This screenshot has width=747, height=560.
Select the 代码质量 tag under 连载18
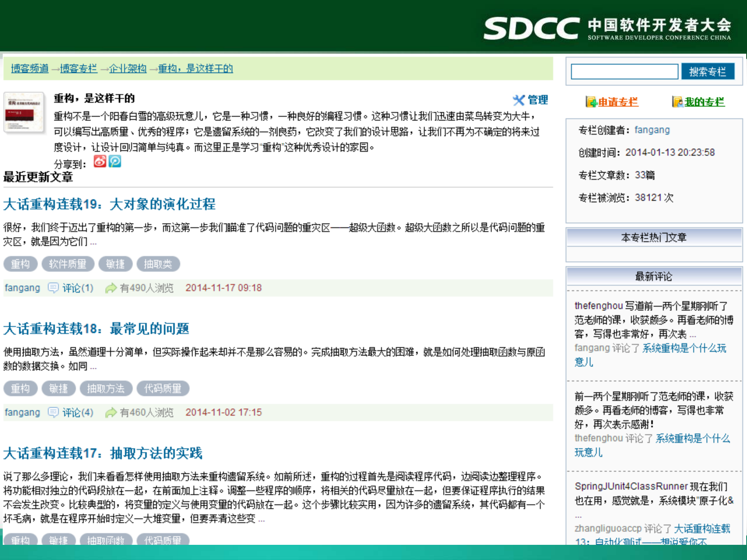click(163, 388)
